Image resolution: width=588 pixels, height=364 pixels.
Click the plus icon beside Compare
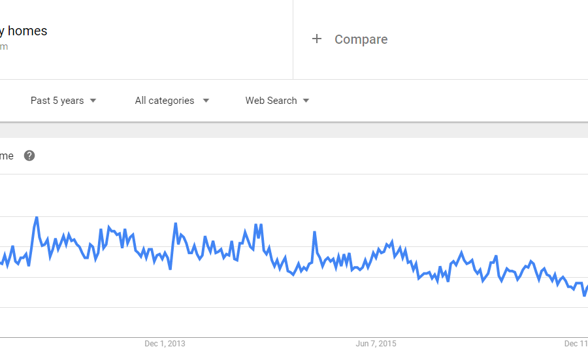(317, 39)
